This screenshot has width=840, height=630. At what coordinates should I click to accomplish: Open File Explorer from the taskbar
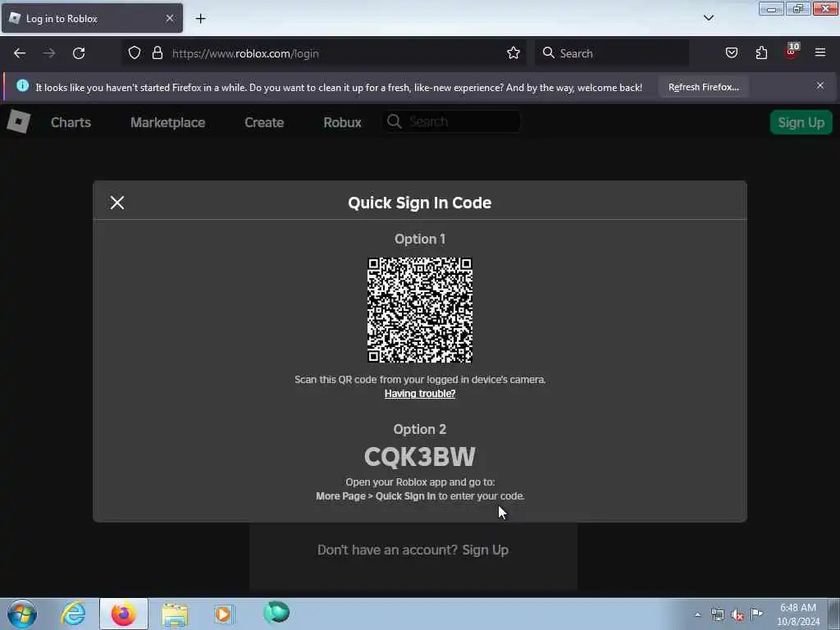click(x=176, y=614)
